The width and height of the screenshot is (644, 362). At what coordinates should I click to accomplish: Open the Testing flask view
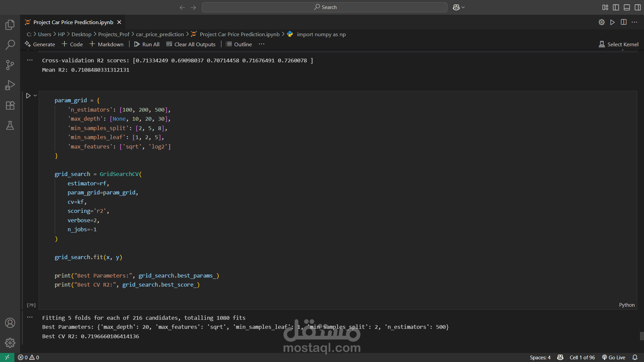[x=10, y=125]
